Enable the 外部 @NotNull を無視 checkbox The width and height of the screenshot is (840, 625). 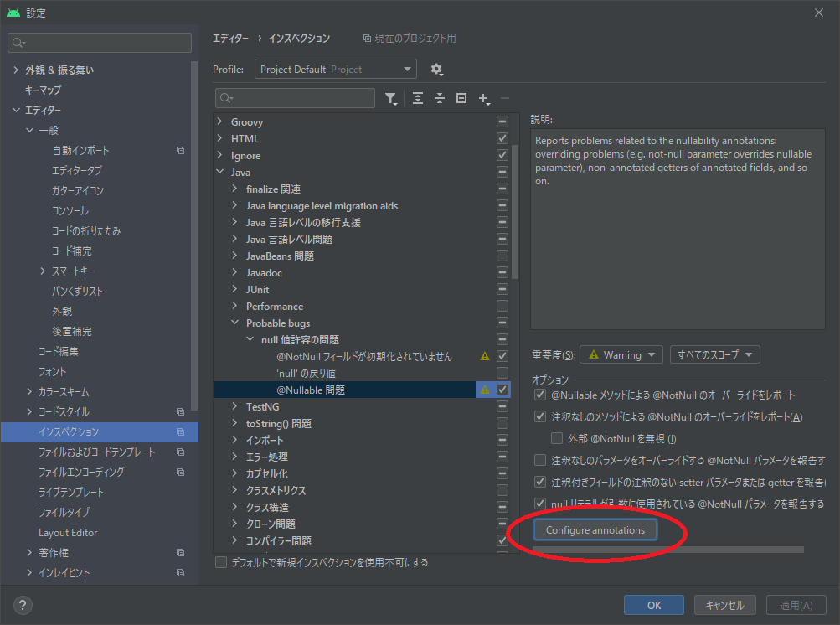click(x=557, y=437)
